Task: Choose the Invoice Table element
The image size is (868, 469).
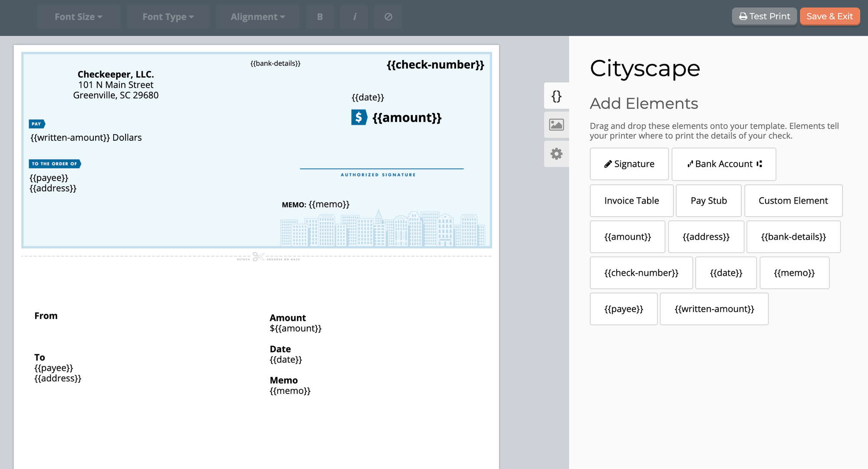Action: tap(631, 201)
